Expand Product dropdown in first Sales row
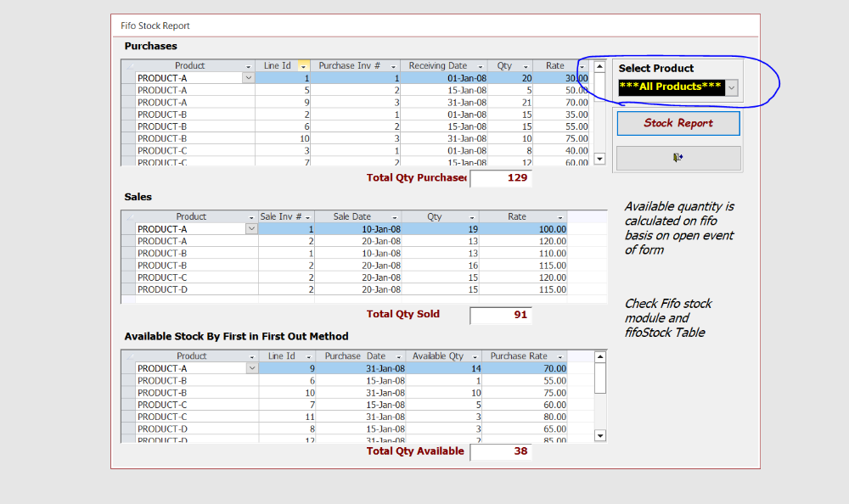The height and width of the screenshot is (504, 849). click(x=250, y=229)
